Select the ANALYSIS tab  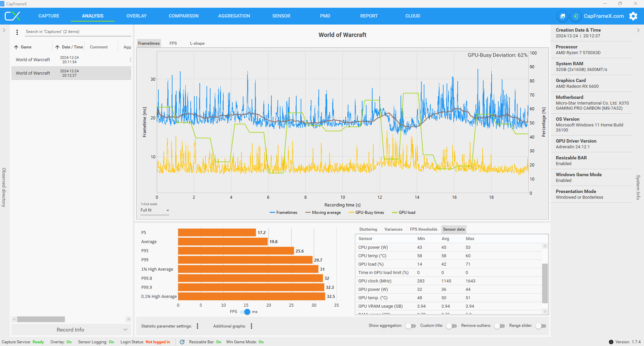92,16
